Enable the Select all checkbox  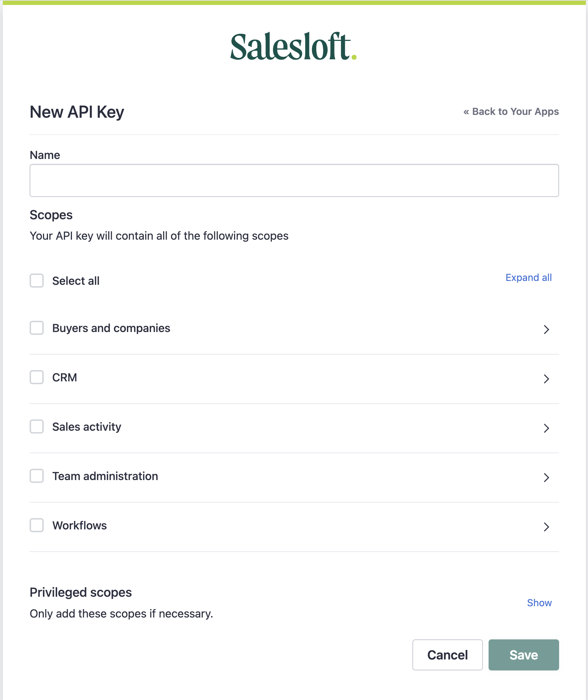(37, 281)
